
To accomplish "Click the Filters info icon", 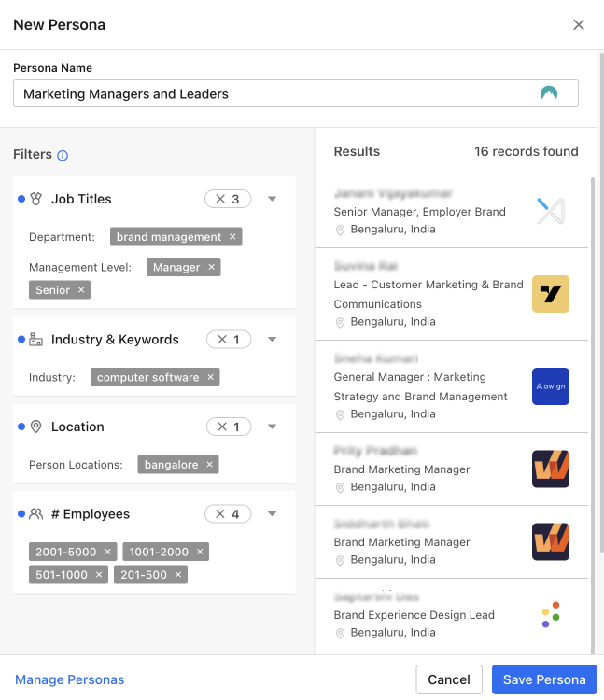I will pyautogui.click(x=63, y=156).
